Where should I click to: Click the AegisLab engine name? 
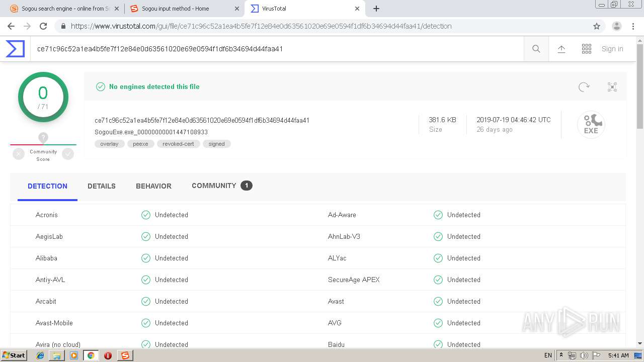[x=49, y=236]
